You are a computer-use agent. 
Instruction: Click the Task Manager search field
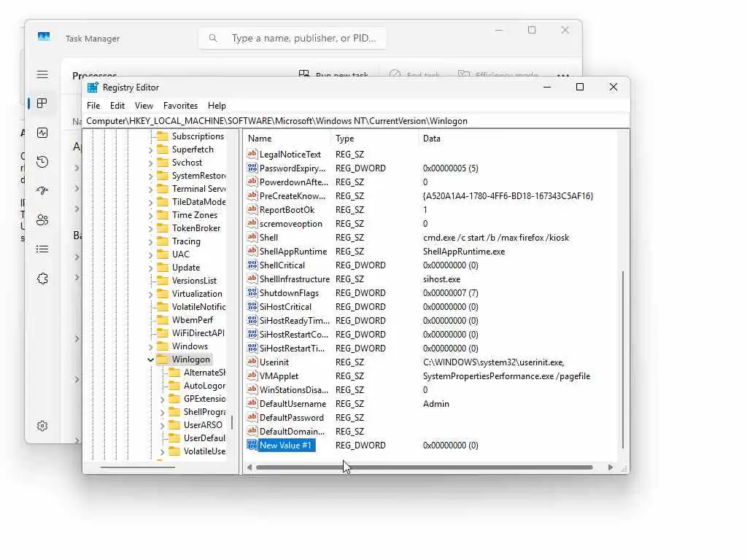click(x=293, y=38)
